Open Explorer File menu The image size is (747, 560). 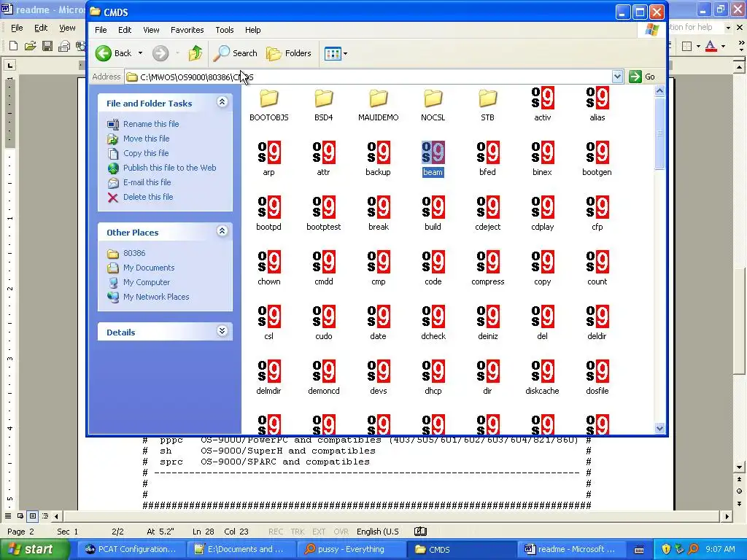101,29
